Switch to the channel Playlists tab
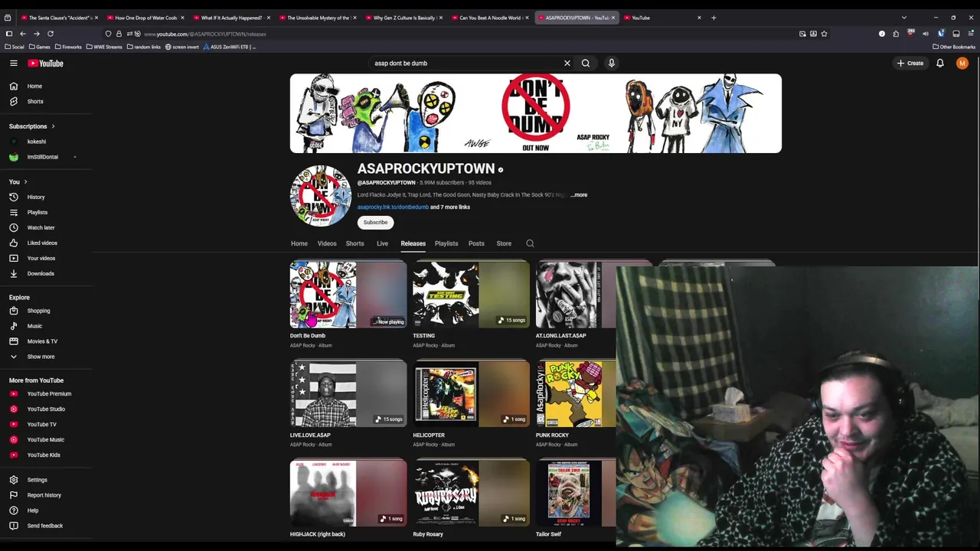 (x=446, y=243)
